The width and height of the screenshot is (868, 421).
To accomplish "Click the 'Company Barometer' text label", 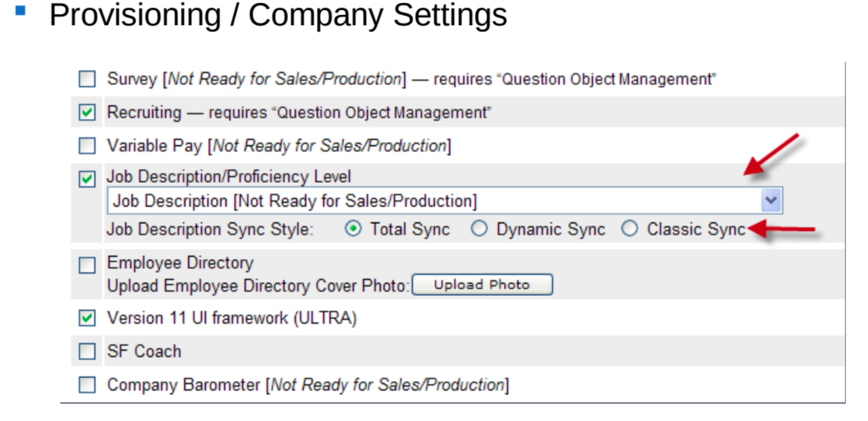I will (184, 385).
